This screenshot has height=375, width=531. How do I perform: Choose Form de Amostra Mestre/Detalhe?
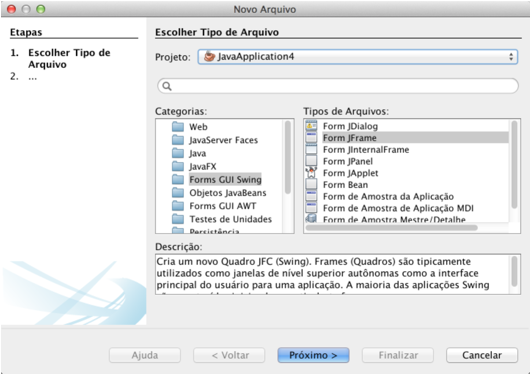[x=394, y=219]
